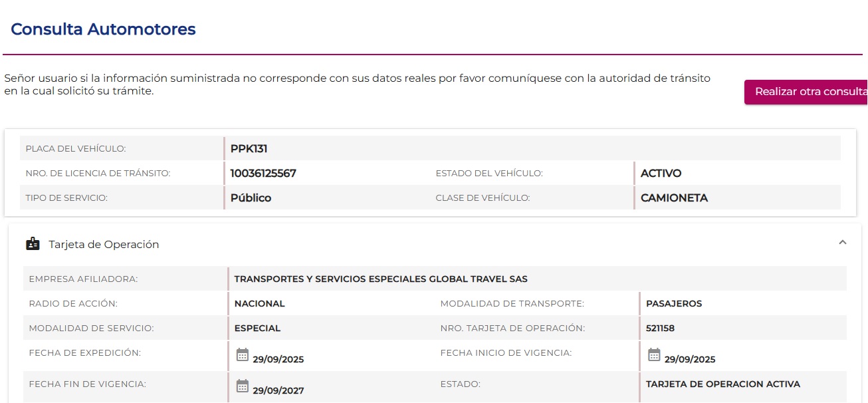Click the Tarjeta de Operación ID card icon
Viewport: 868px width, 403px height.
(33, 244)
